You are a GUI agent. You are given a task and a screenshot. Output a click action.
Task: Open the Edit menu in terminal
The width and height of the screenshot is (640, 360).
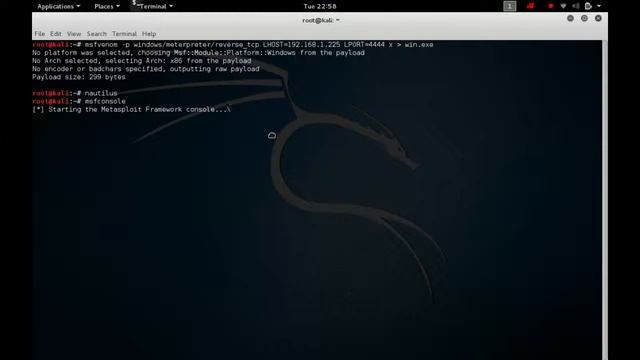coord(56,34)
